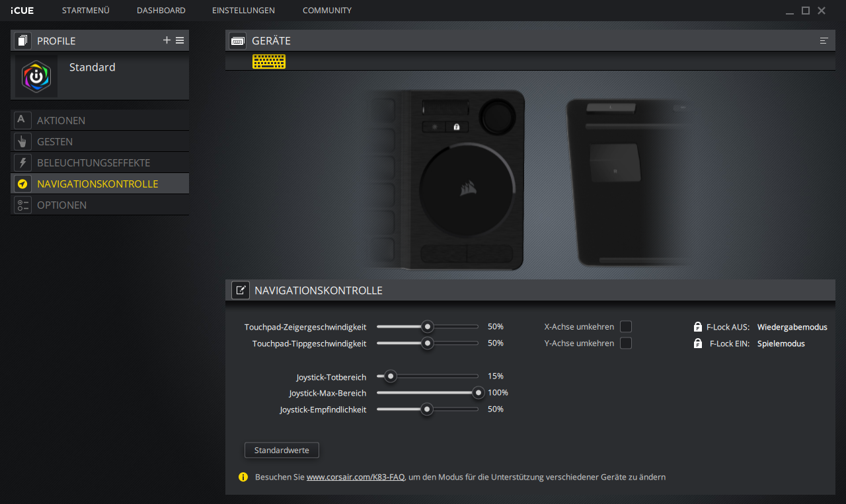Click the Standard profile rainbow icon
Image resolution: width=846 pixels, height=504 pixels.
point(36,77)
